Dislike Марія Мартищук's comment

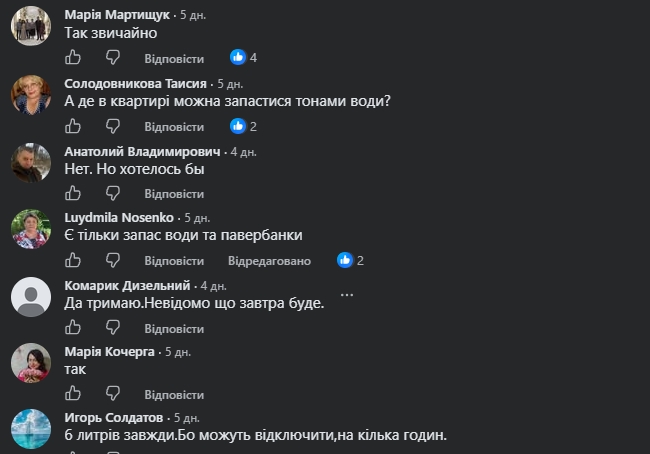pyautogui.click(x=113, y=58)
